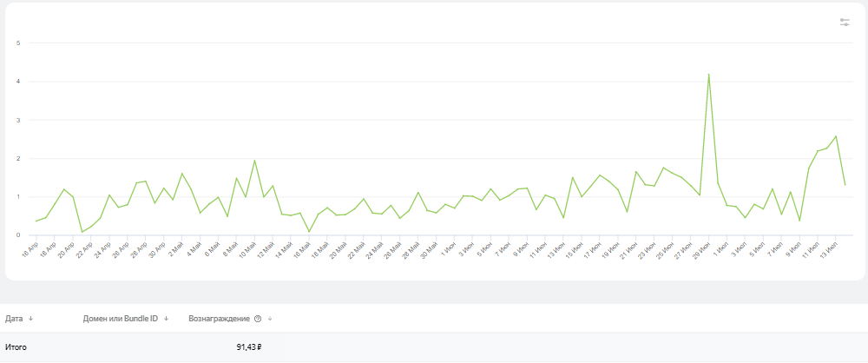Select the Дата column header
Screen dimensions: 868x363
point(14,319)
